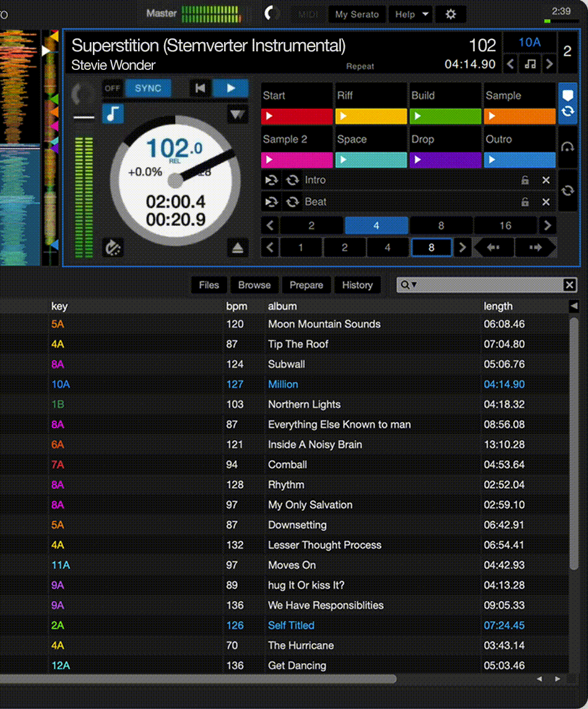This screenshot has height=709, width=588.
Task: Expand larger loop sizes with the right chevron
Action: [547, 225]
